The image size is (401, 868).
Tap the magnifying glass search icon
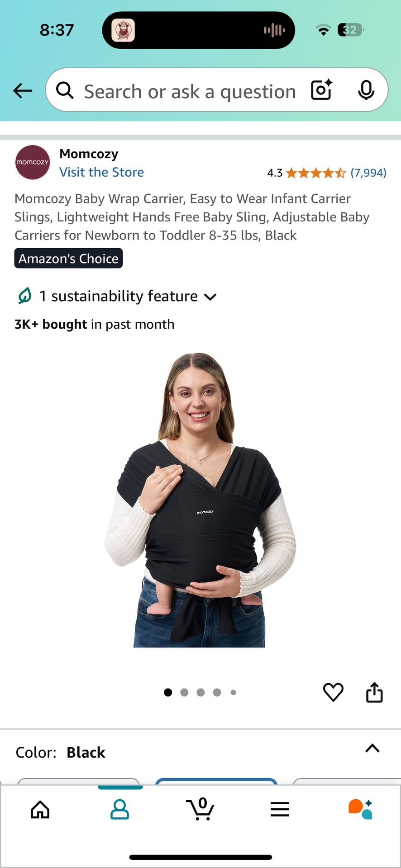coord(65,90)
